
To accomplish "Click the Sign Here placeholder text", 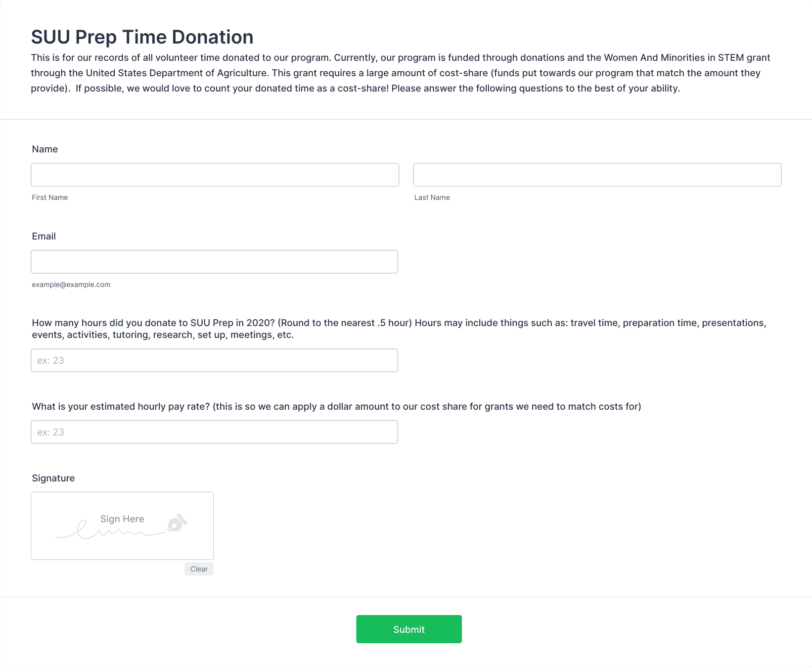I will coord(122,519).
